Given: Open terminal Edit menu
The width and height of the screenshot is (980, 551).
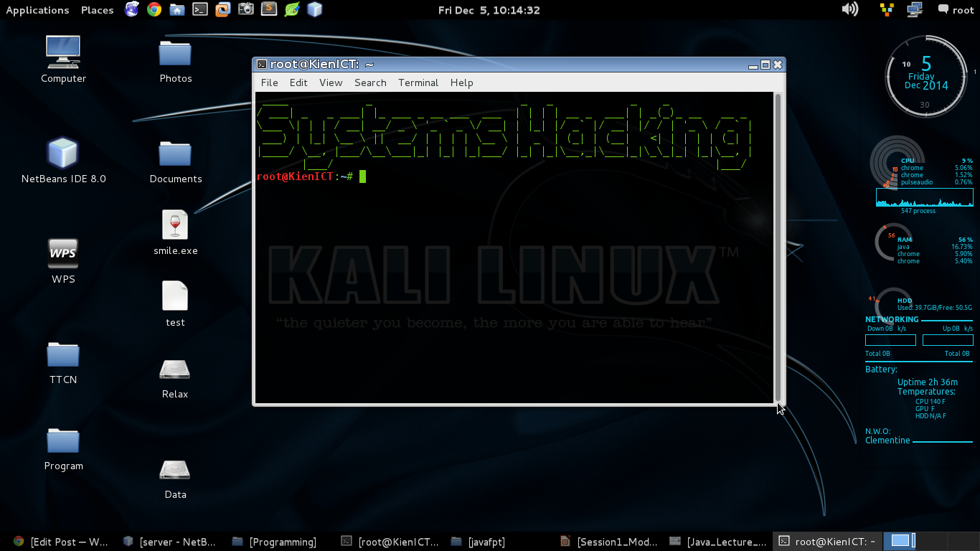Looking at the screenshot, I should pos(298,83).
